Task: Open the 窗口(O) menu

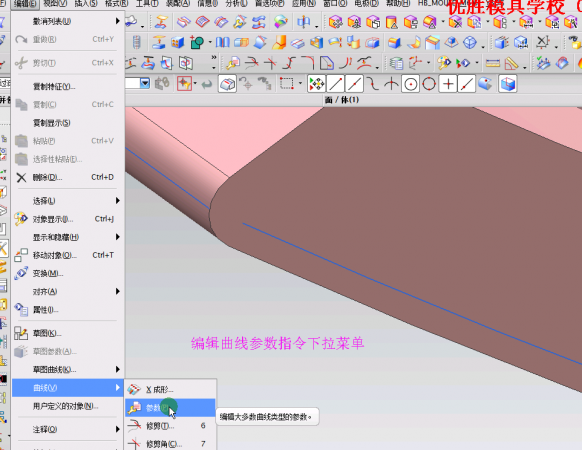Action: [x=335, y=3]
